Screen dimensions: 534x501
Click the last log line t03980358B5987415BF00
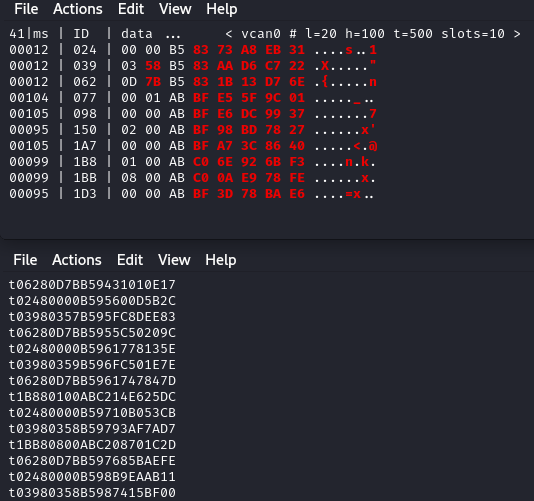pos(92,492)
